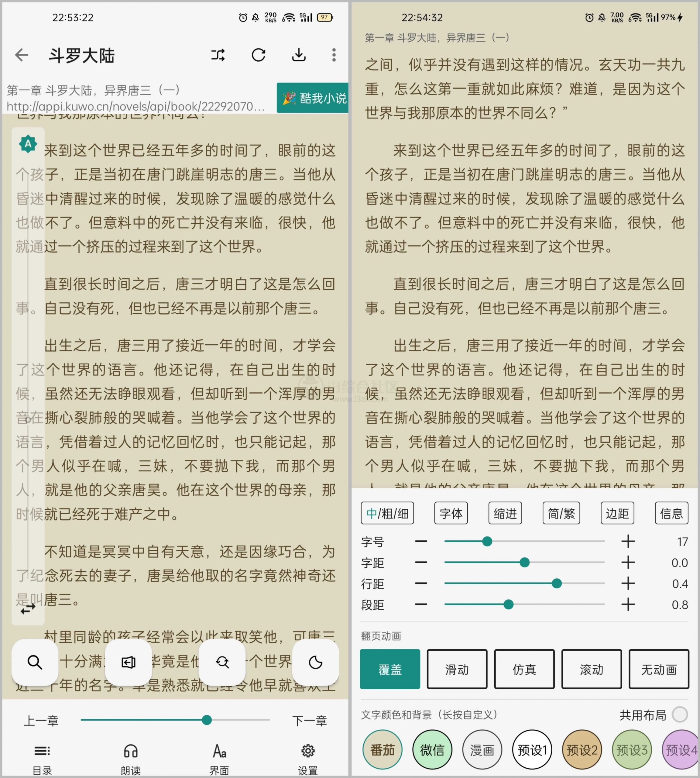Increase 段距 paragraph spacing with plus
700x778 pixels.
click(628, 604)
